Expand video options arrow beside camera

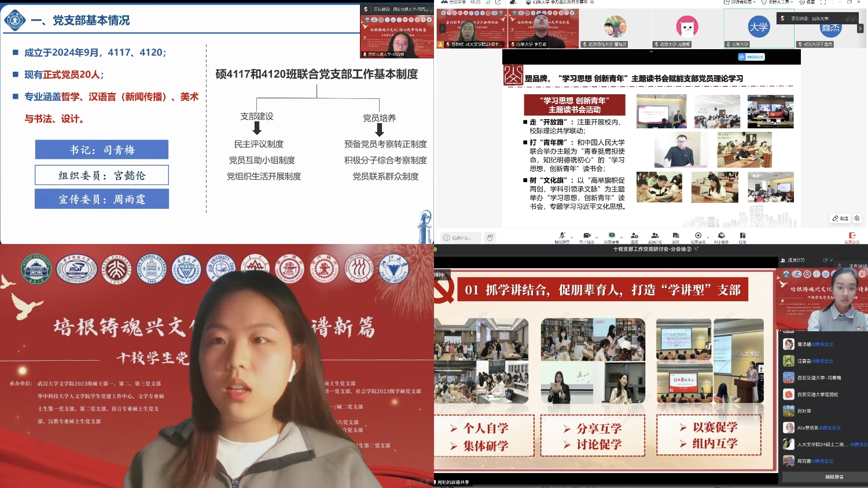597,237
